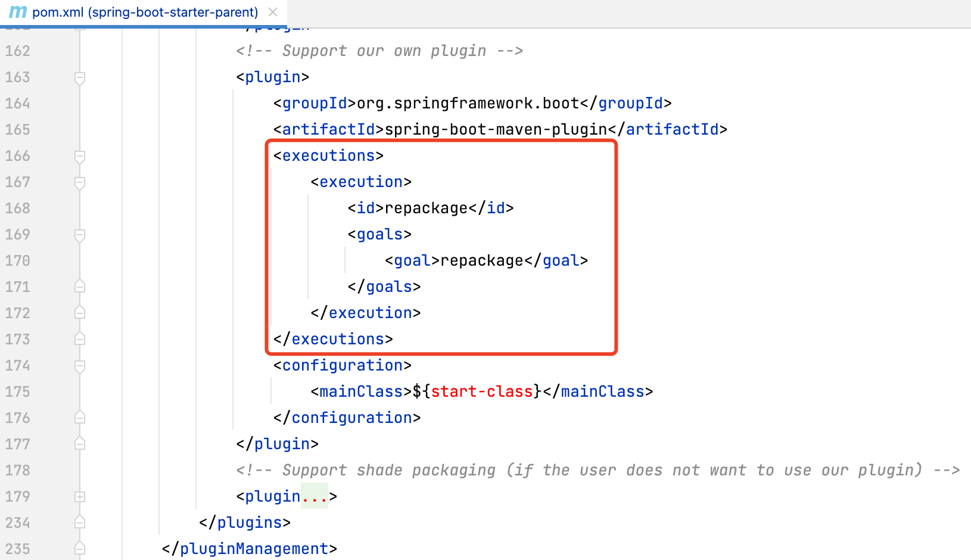The width and height of the screenshot is (971, 560).
Task: Click line number 164 in the gutter
Action: 18,104
